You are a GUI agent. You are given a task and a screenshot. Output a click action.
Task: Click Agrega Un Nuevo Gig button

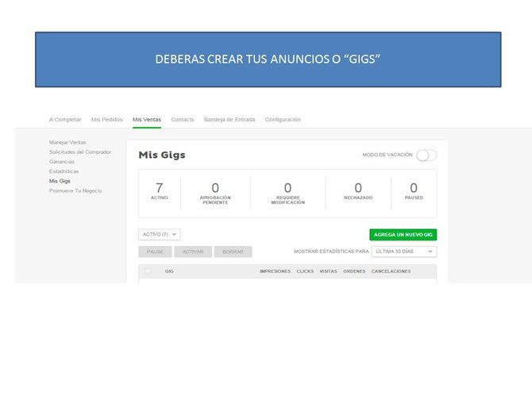403,235
